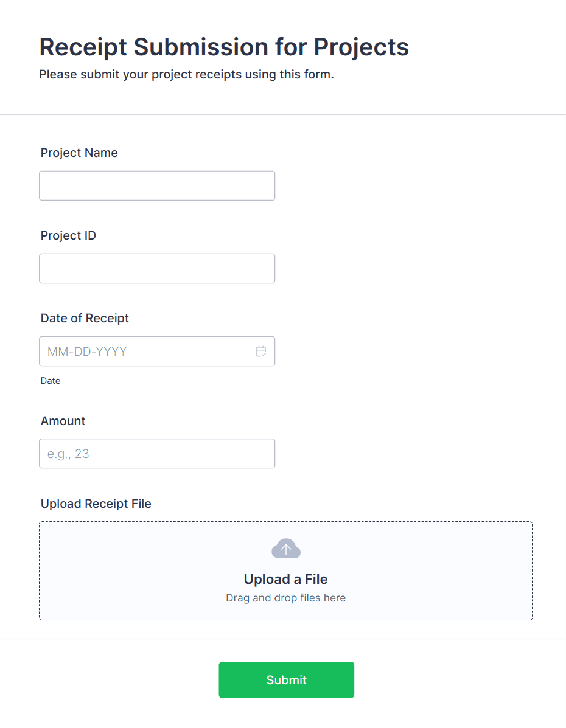Click the "Upload Receipt File" label

coord(96,504)
